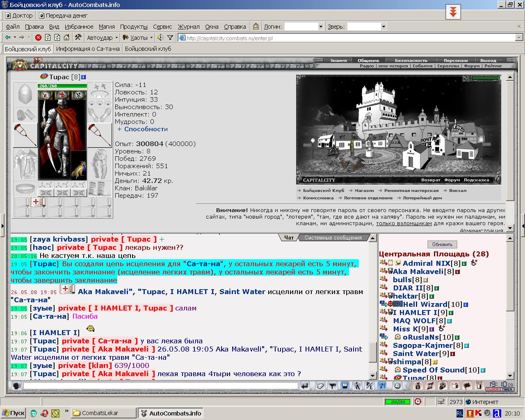The width and height of the screenshot is (525, 420).
Task: Click the owl pet slot on character
Action: click(x=79, y=165)
